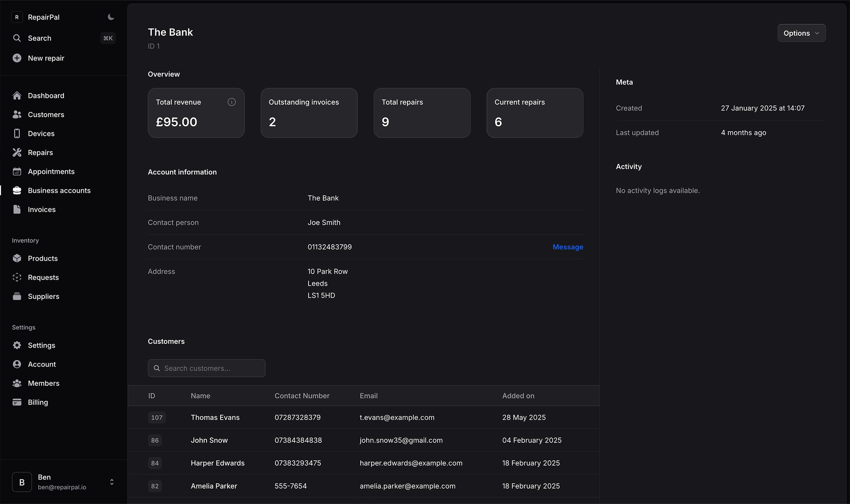850x504 pixels.
Task: Open the Dashboard page
Action: [x=46, y=95]
